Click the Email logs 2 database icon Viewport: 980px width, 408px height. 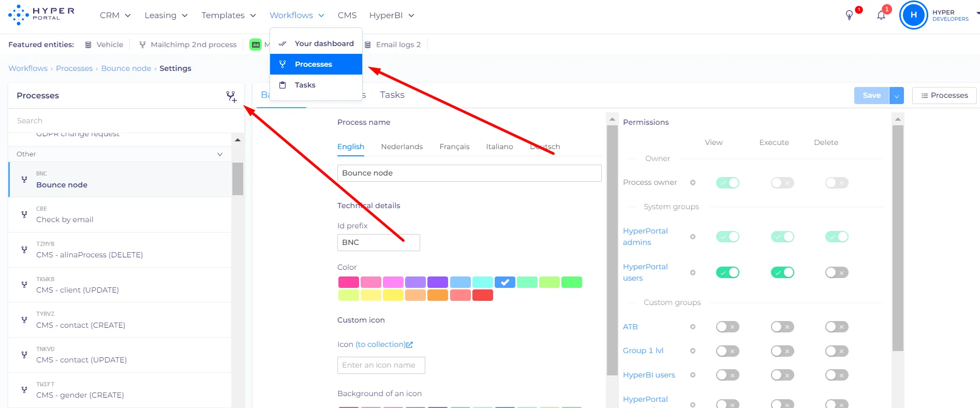(x=368, y=45)
